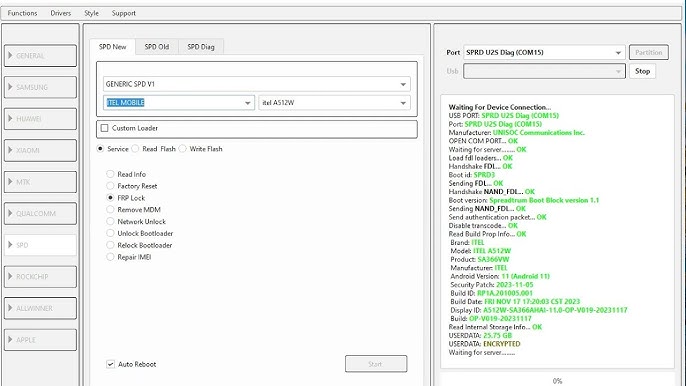Viewport: 686px width, 386px height.
Task: Click 'Product: SA366VW' log line
Action: click(480, 259)
